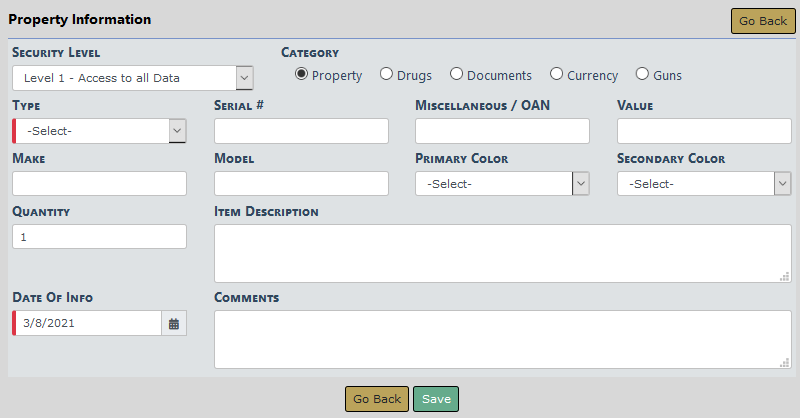Click the Make text field
This screenshot has height=418, width=800.
(x=99, y=184)
